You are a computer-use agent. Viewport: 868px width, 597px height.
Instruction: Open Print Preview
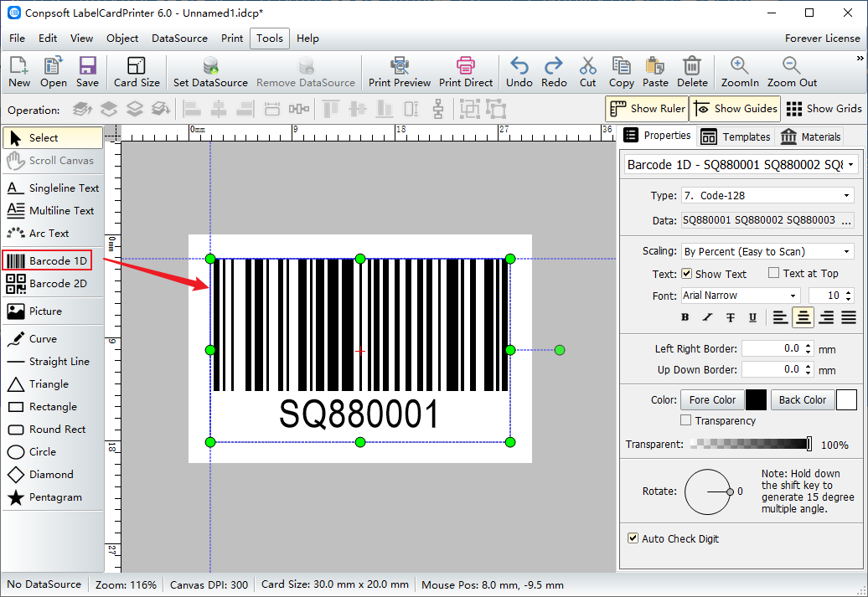[399, 72]
